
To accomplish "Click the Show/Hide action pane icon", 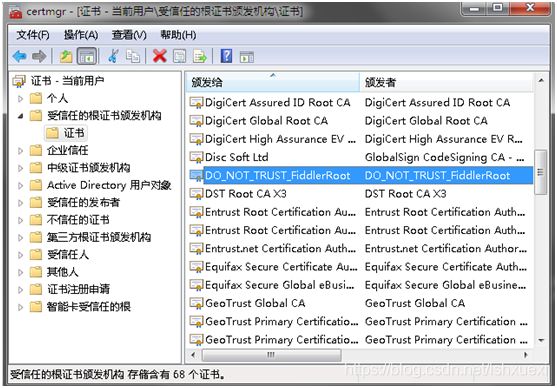I will (x=247, y=56).
